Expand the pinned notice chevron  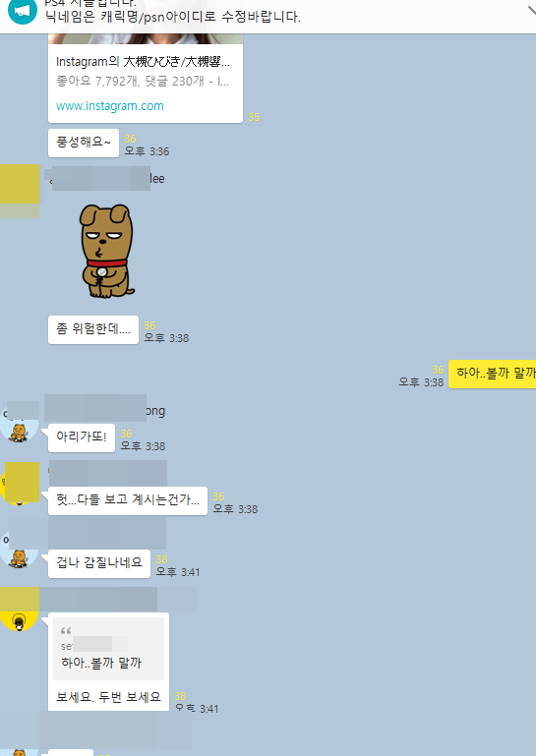pos(531,11)
